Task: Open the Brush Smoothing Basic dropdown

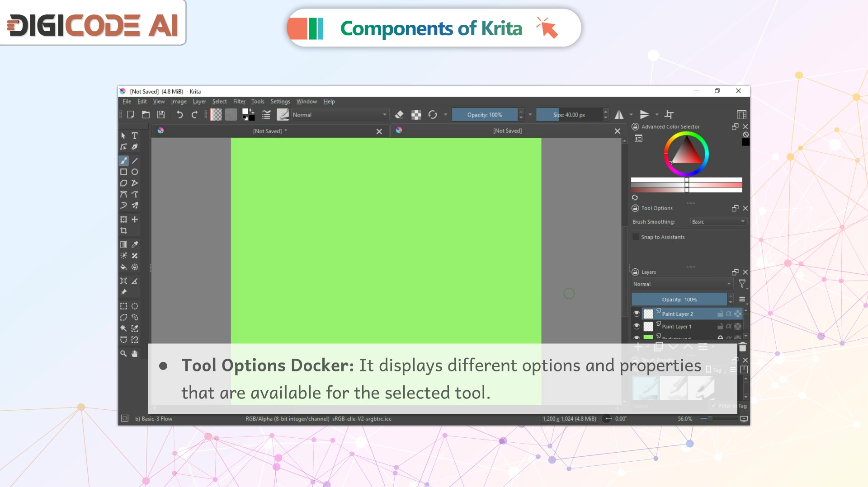Action: 718,222
